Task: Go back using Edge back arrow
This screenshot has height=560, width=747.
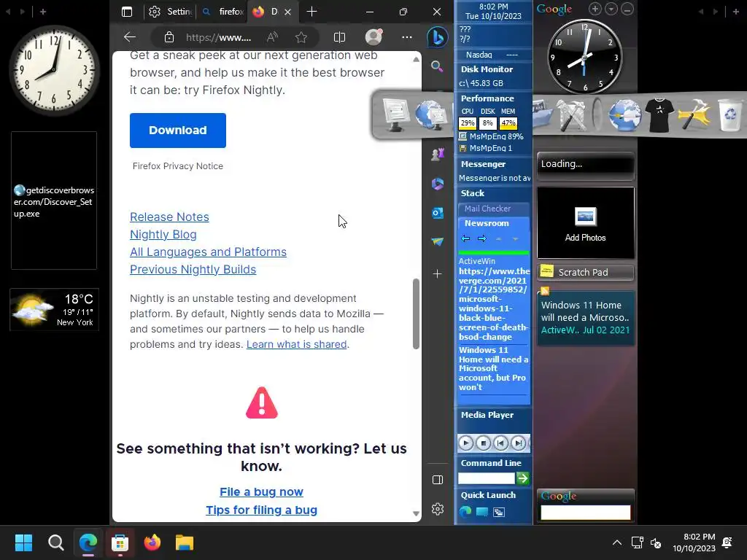Action: pos(130,37)
